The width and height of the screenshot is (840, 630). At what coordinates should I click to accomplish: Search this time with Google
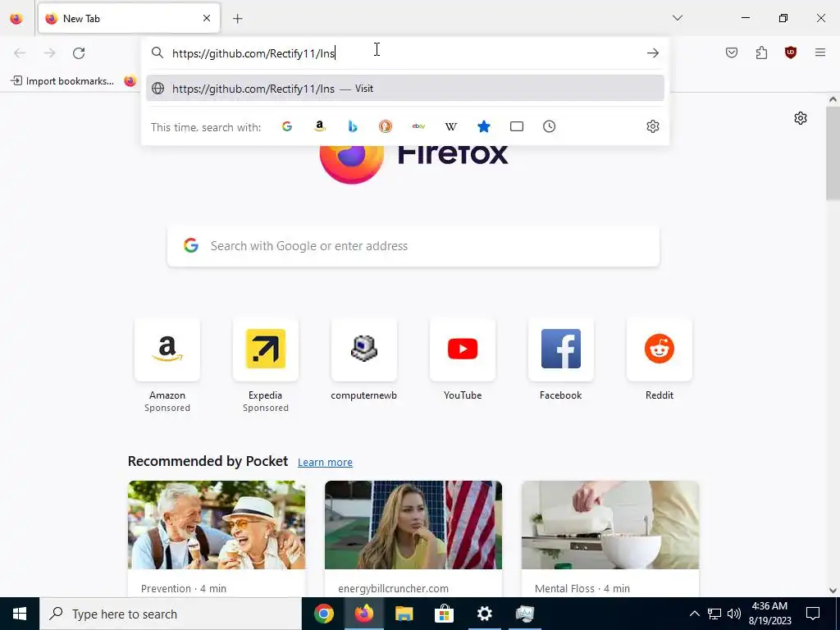pos(287,126)
